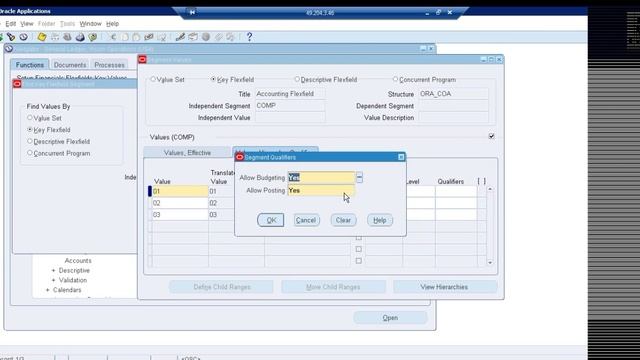This screenshot has height=360, width=640.
Task: Select Key Flexfield under Find Values By
Action: (x=29, y=129)
